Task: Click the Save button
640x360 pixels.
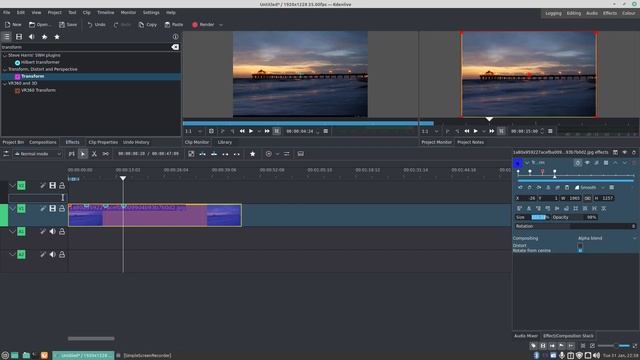Action: pyautogui.click(x=68, y=25)
